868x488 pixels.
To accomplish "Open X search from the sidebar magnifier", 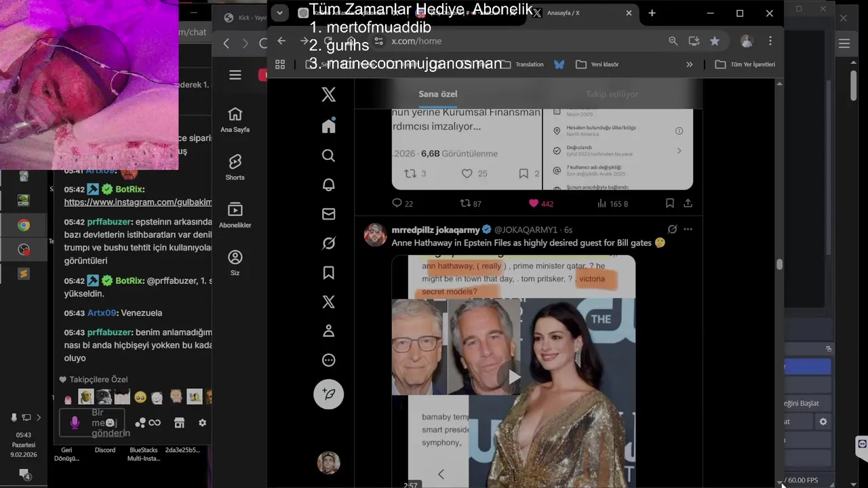I will tap(328, 155).
